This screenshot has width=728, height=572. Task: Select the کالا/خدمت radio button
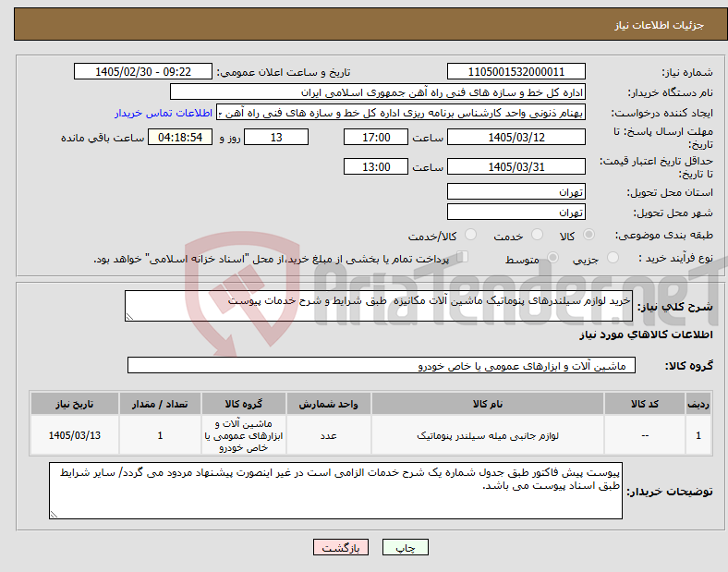tap(471, 235)
